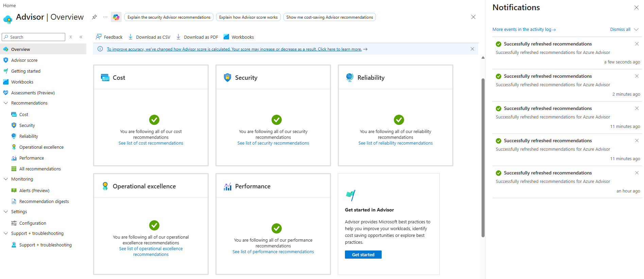Open Assessments (Preview) in sidebar
The image size is (644, 279).
[43, 93]
